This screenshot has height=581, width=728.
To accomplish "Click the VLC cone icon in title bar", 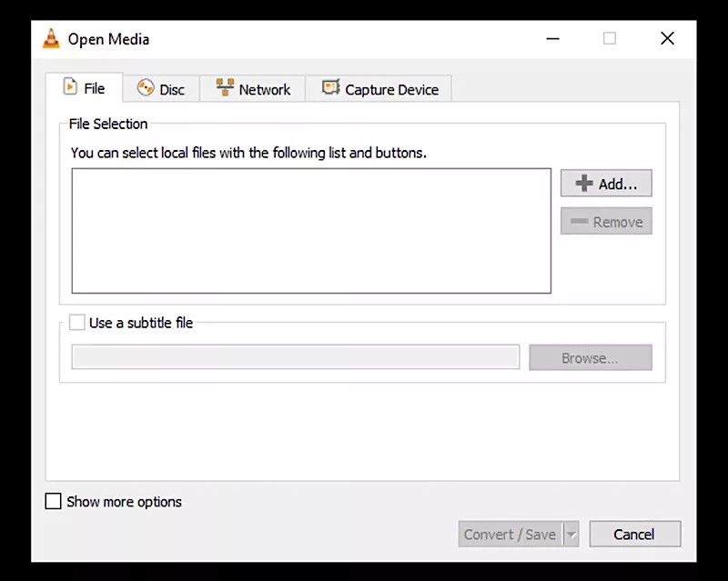I will tap(51, 39).
